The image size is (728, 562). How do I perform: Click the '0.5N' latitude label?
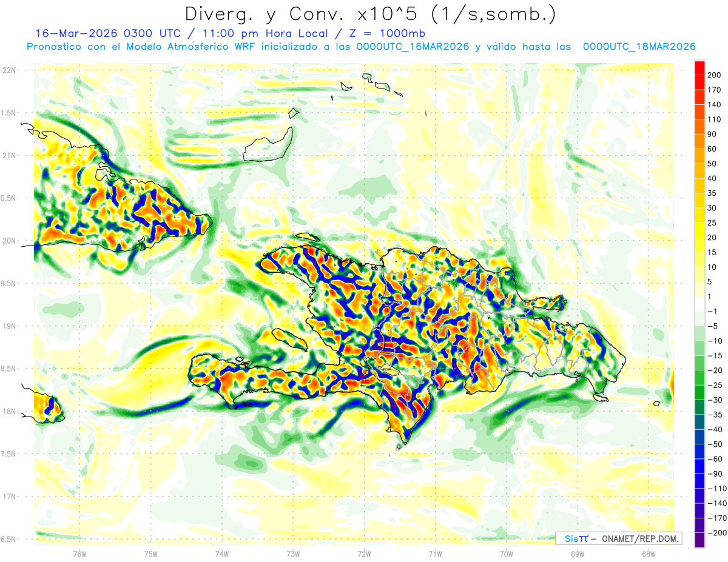[8, 198]
